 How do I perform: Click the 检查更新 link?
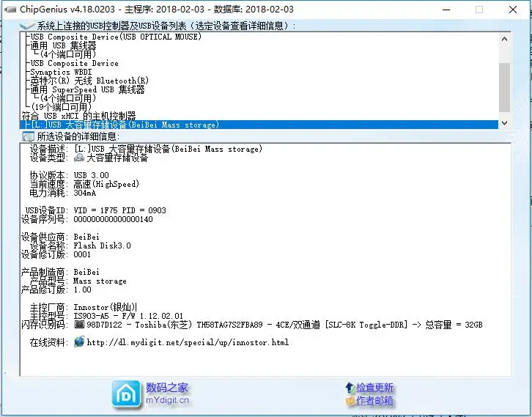(374, 387)
